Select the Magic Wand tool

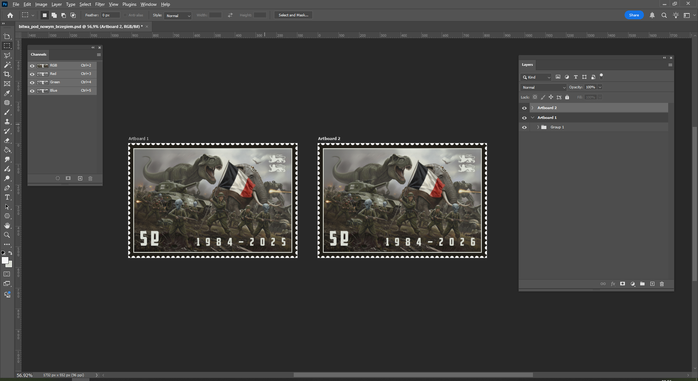click(x=7, y=65)
